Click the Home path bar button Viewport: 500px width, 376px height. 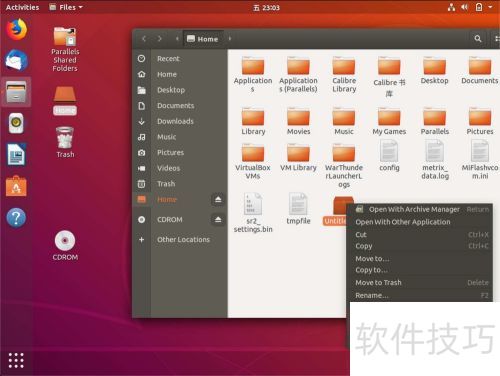[203, 39]
